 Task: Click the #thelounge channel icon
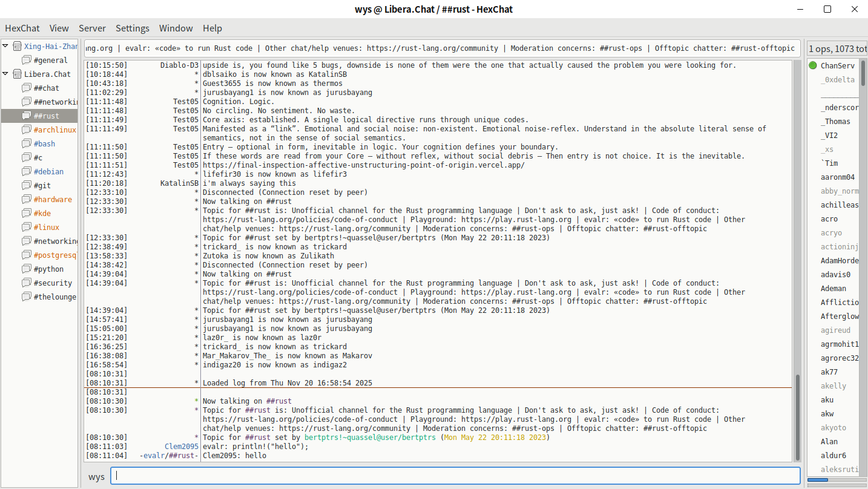tap(27, 297)
